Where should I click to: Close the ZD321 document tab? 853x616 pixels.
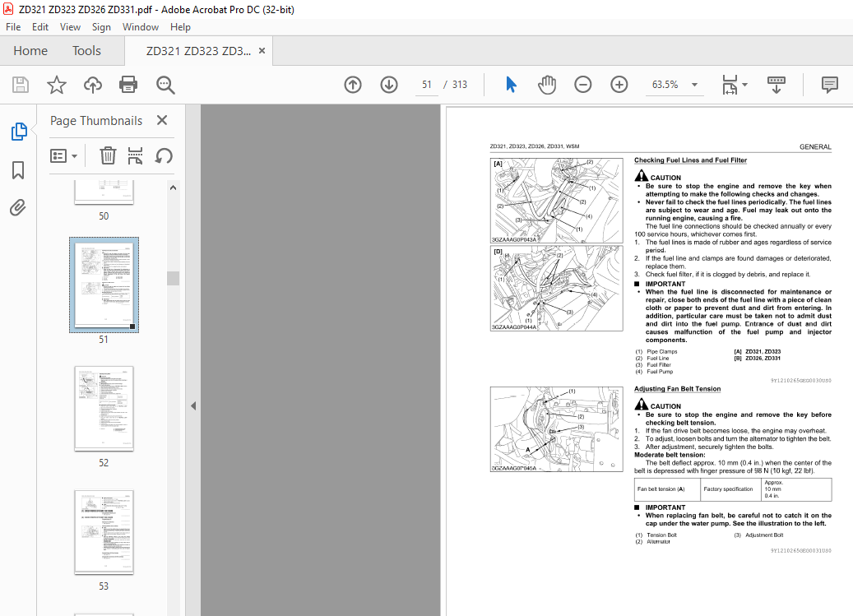(262, 50)
